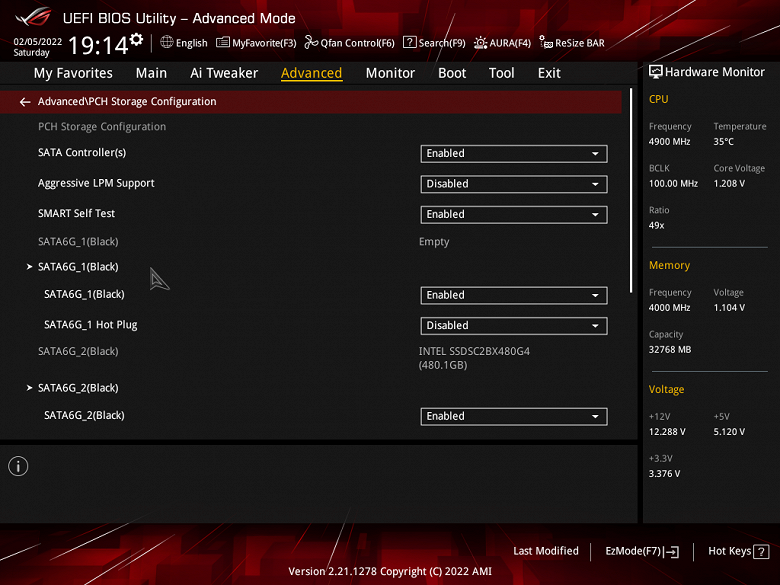Image resolution: width=780 pixels, height=585 pixels.
Task: Open SATA Controller(s) dropdown
Action: click(x=514, y=154)
